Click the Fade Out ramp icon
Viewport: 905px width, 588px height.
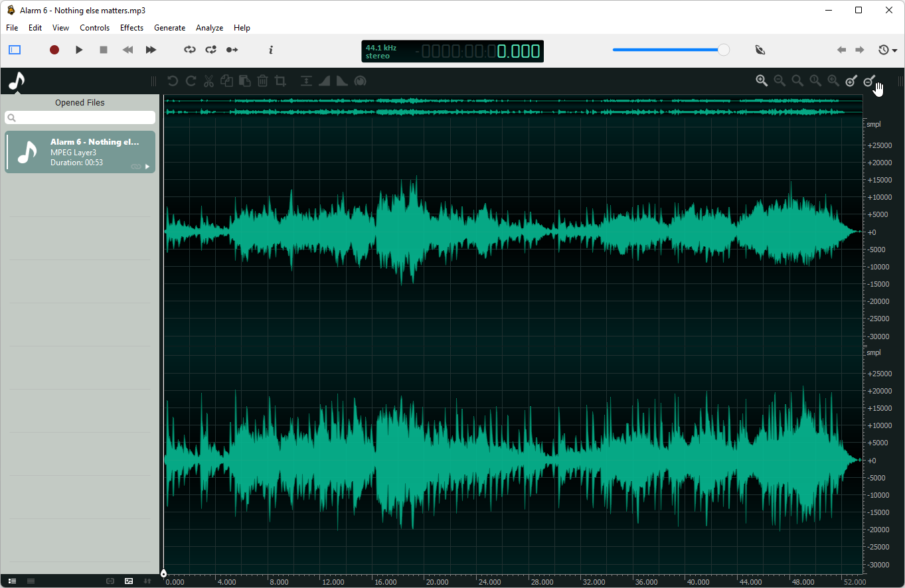(x=342, y=81)
